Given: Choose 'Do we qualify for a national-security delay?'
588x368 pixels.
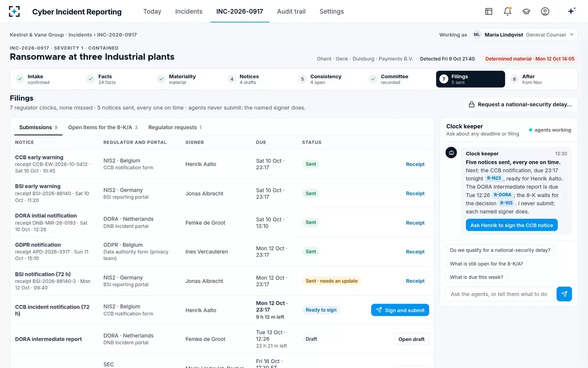Looking at the screenshot, I should (500, 250).
